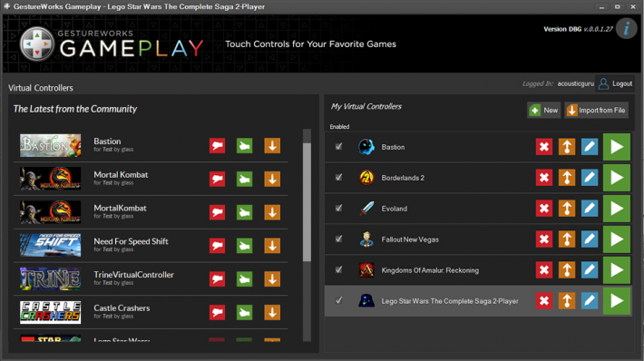Viewport: 644px width, 361px height.
Task: Open the info icon near version number
Action: point(627,29)
